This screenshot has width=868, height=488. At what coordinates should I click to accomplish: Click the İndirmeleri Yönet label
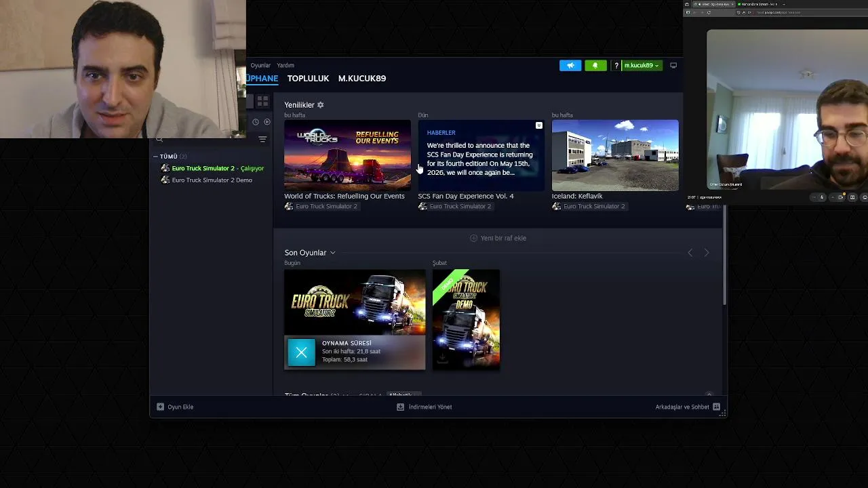pos(430,407)
